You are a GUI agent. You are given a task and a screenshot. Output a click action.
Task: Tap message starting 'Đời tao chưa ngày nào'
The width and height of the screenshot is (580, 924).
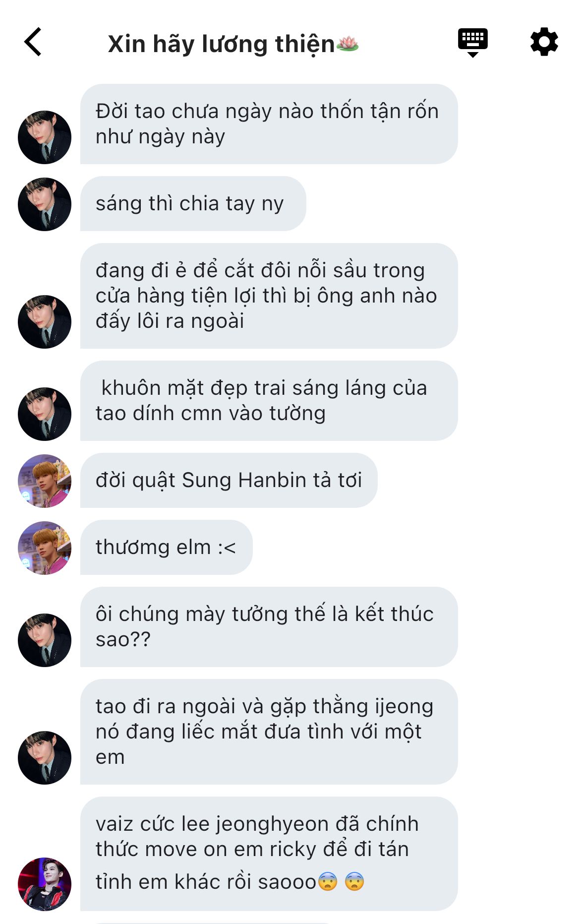pos(269,124)
